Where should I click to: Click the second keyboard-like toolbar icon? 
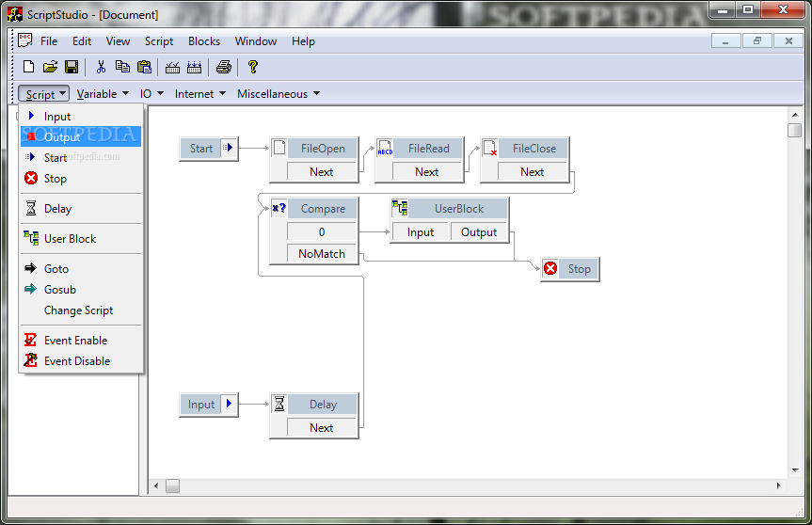(x=194, y=68)
